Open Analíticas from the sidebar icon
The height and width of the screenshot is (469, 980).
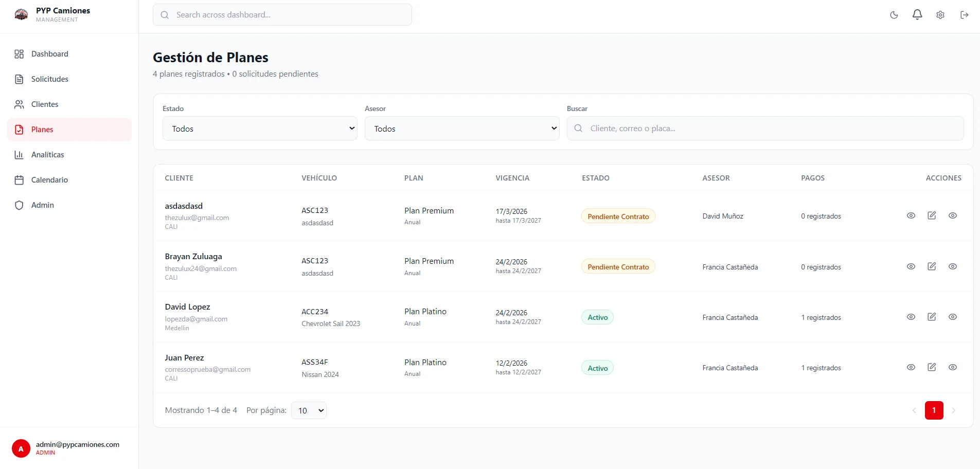pos(20,154)
